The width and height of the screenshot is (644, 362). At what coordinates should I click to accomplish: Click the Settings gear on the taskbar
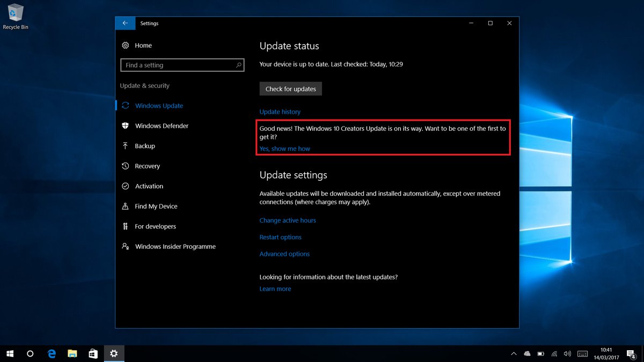pyautogui.click(x=114, y=353)
